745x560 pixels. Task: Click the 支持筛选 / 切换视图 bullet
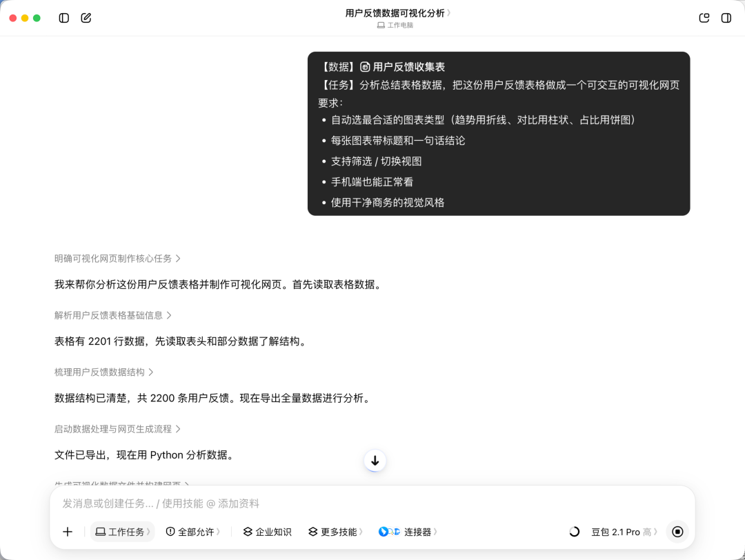[377, 161]
